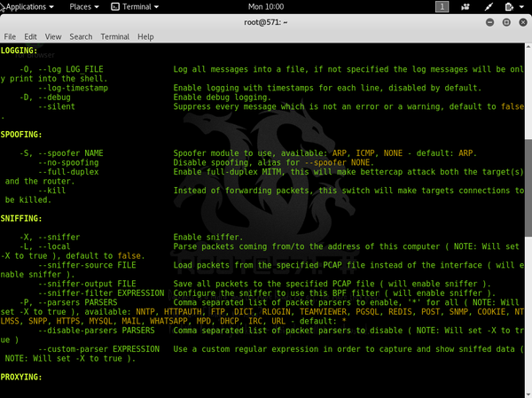Click the Kali dragon Applications icon
532x398 pixels.
[6, 6]
